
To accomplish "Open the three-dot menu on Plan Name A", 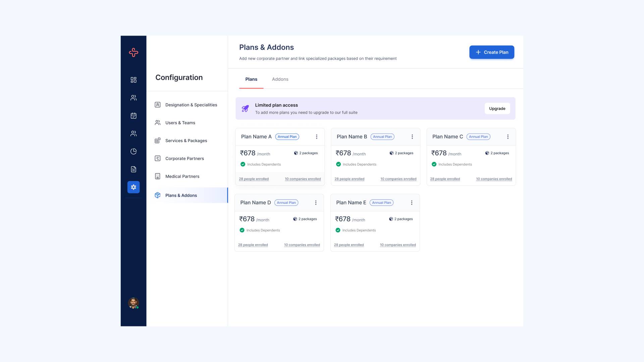I will point(316,136).
